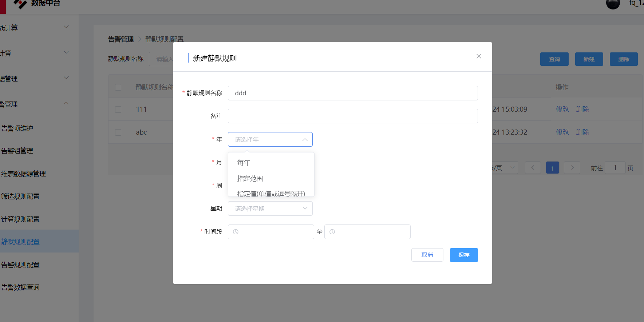Click 修改 link for row abc
This screenshot has width=644, height=322.
(562, 132)
